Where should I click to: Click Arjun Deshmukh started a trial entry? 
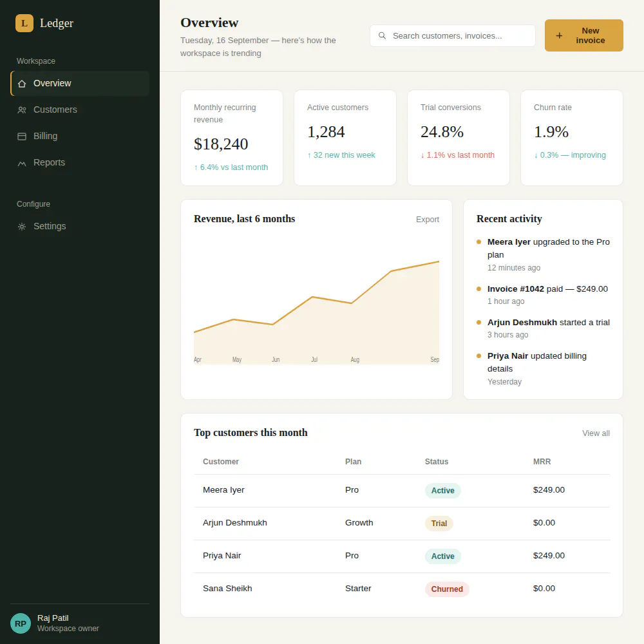point(543,328)
